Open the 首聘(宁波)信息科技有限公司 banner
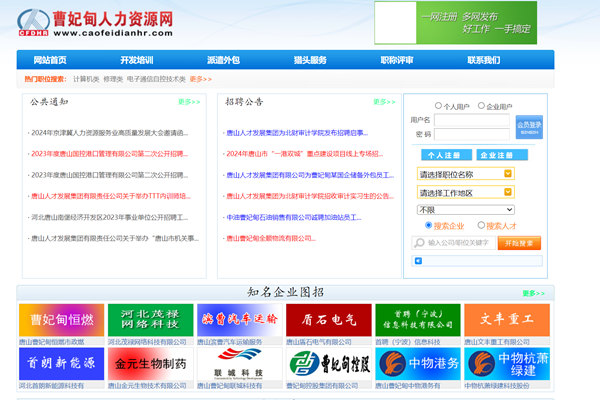 coord(418,320)
